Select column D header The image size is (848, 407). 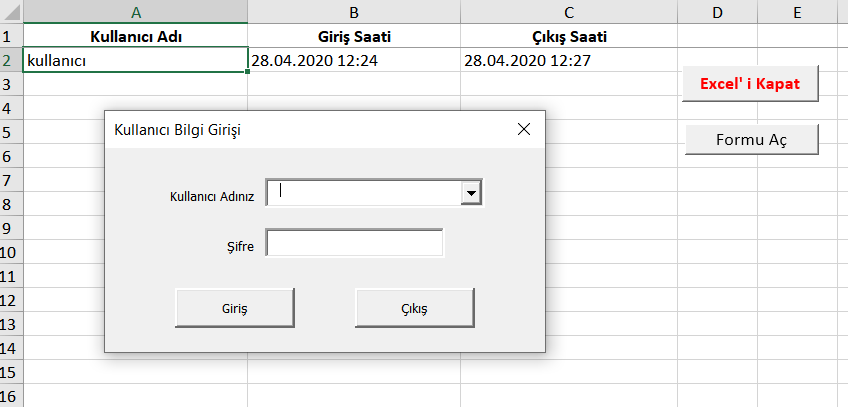[717, 12]
